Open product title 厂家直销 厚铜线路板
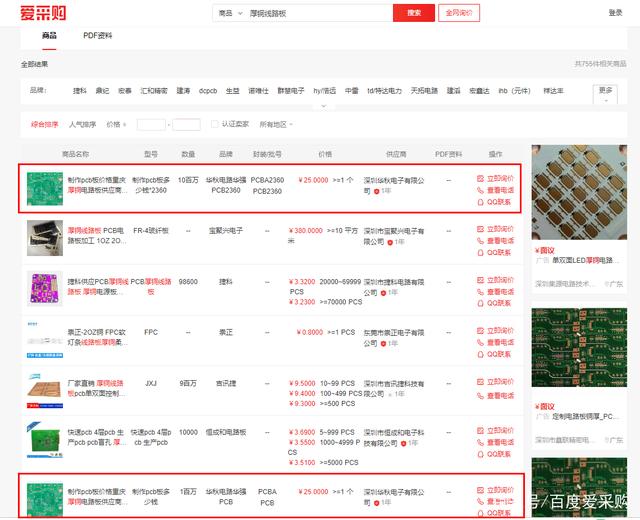Image resolution: width=640 pixels, height=520 pixels. coord(97,389)
